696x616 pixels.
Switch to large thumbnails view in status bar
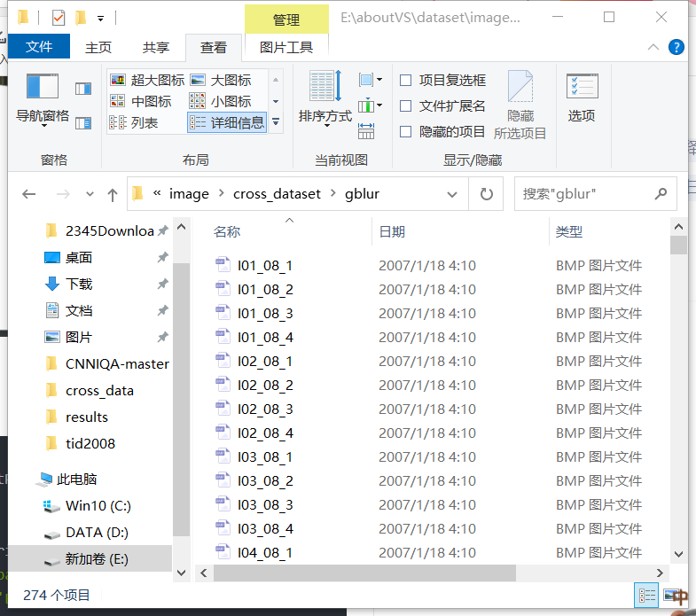click(672, 595)
